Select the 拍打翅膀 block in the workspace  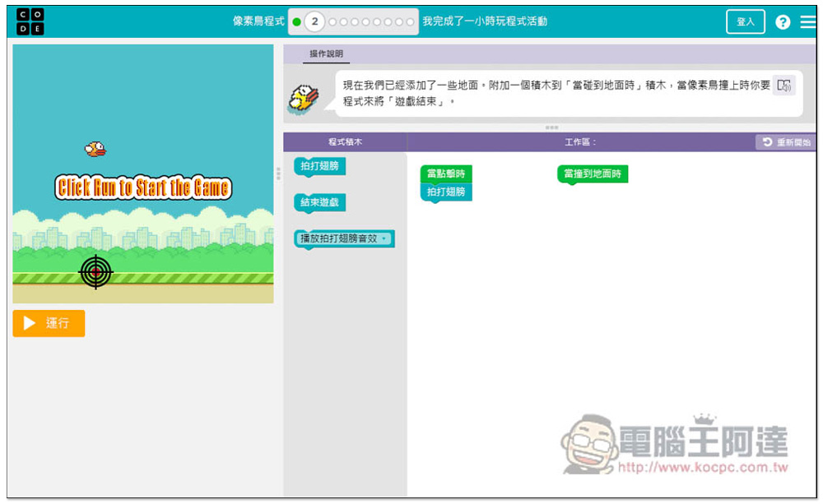(445, 192)
